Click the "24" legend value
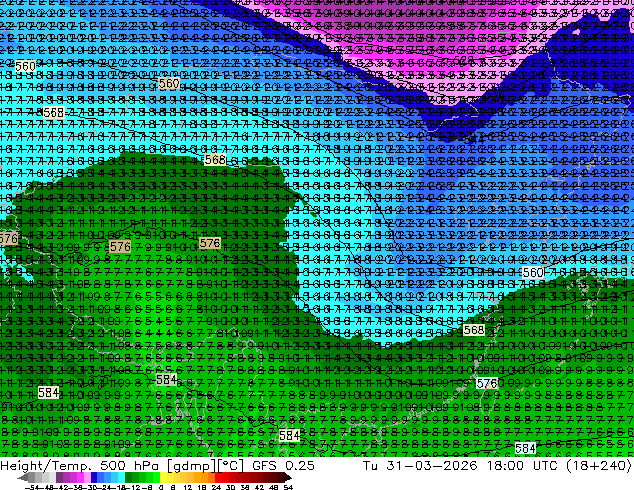Screen dimensions: 634x490 216,487
